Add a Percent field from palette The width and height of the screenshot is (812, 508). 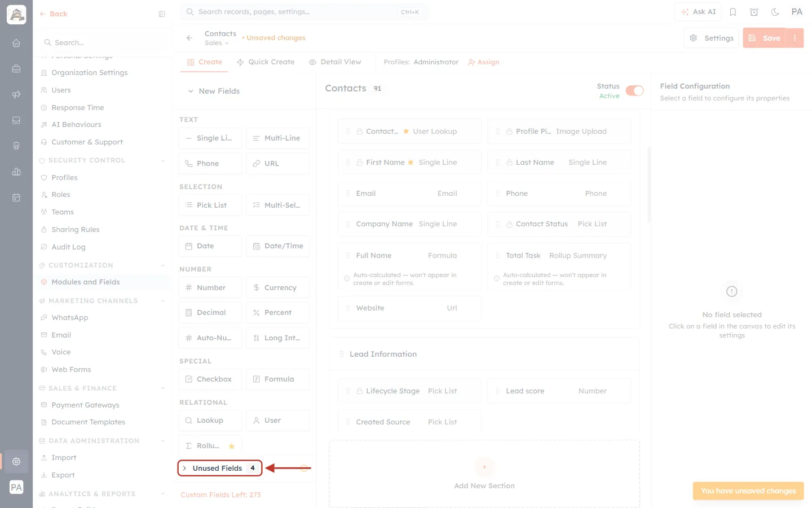(278, 313)
